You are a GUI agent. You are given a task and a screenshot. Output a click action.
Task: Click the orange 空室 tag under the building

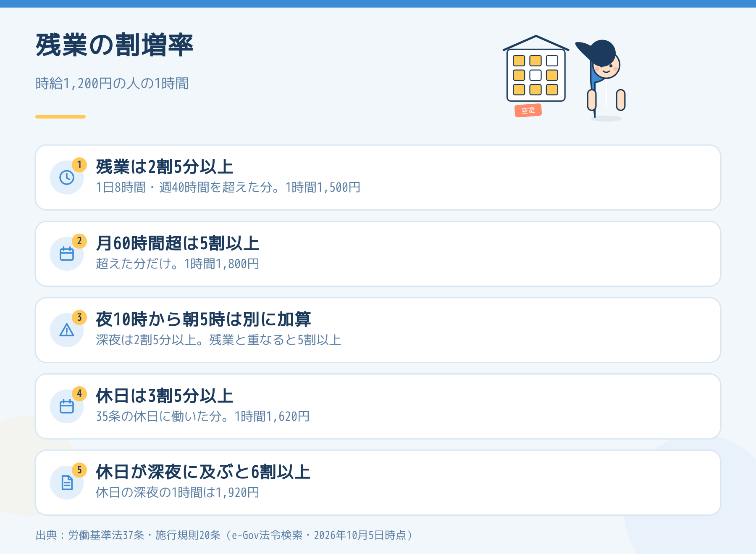coord(528,111)
